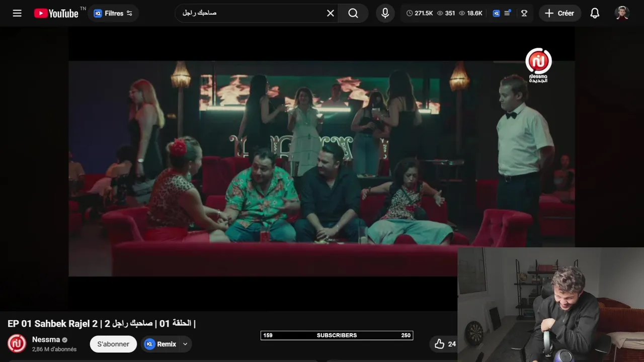
Task: Start voice search with the microphone
Action: [x=385, y=13]
